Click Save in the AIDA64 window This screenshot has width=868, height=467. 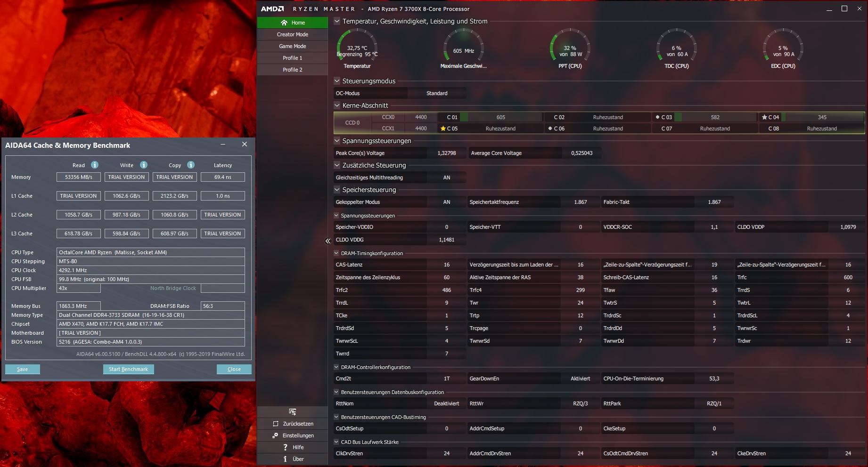[x=23, y=369]
